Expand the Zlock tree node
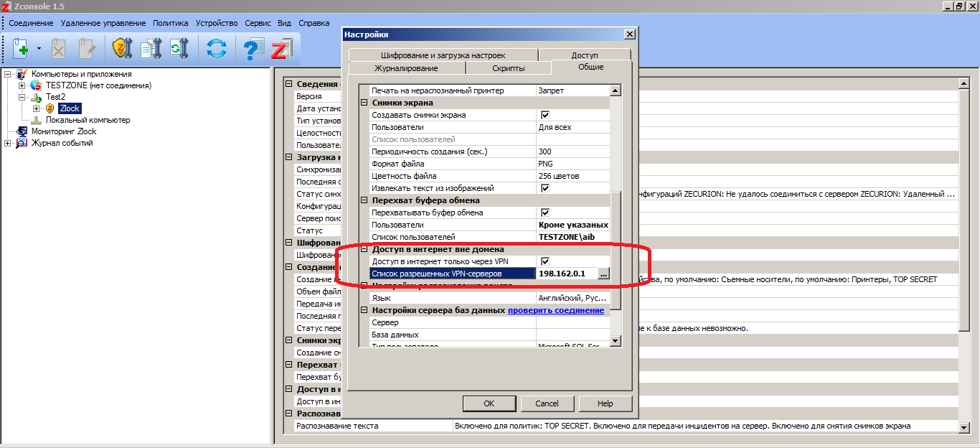 point(37,108)
